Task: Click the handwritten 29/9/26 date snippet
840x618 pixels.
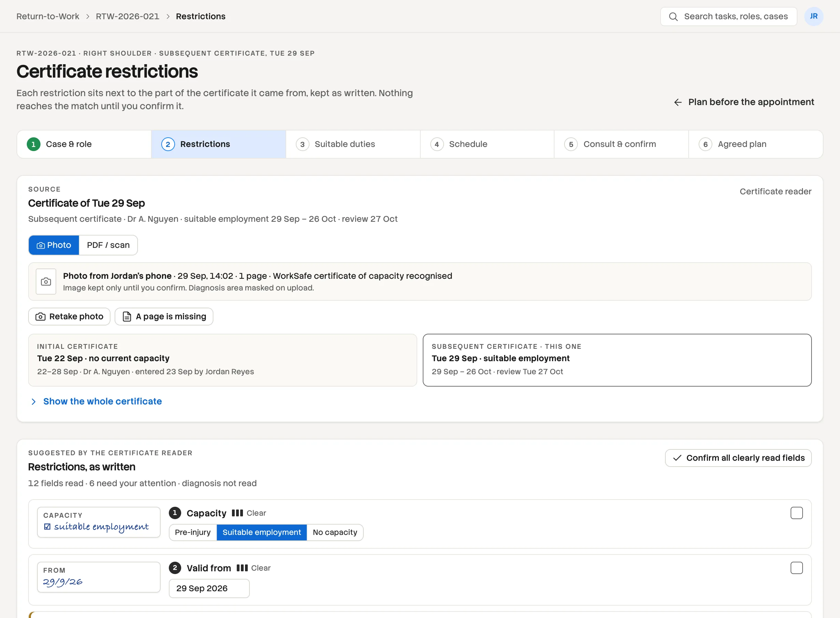Action: pos(99,577)
